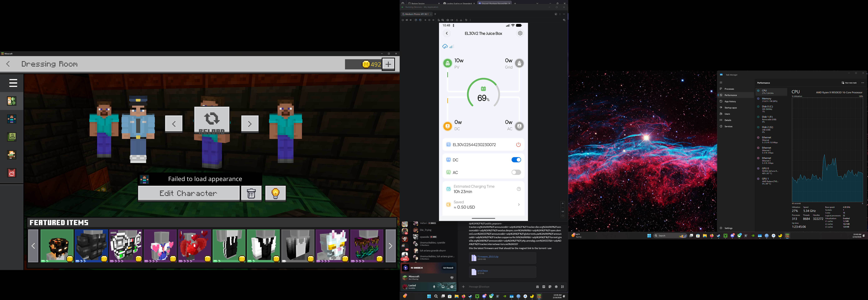The width and height of the screenshot is (868, 300).
Task: Delete character using the trash can icon
Action: click(x=251, y=193)
